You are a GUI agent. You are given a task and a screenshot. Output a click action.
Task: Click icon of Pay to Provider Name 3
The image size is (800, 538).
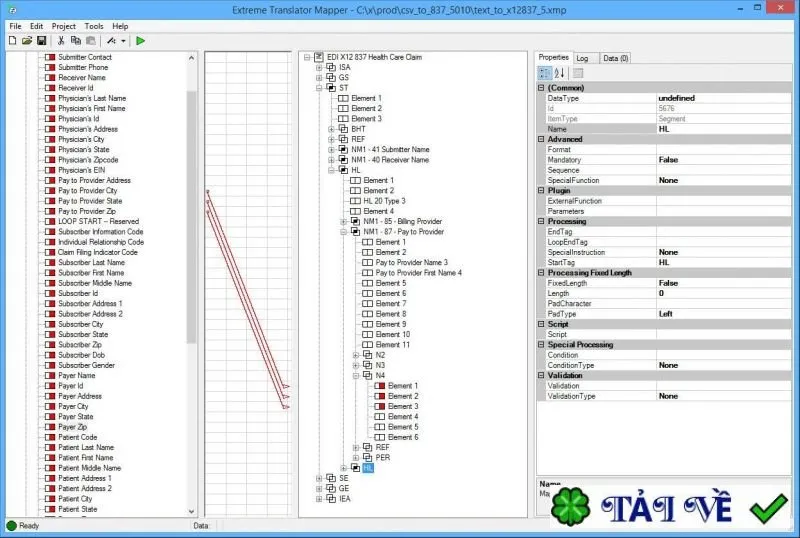tap(367, 262)
